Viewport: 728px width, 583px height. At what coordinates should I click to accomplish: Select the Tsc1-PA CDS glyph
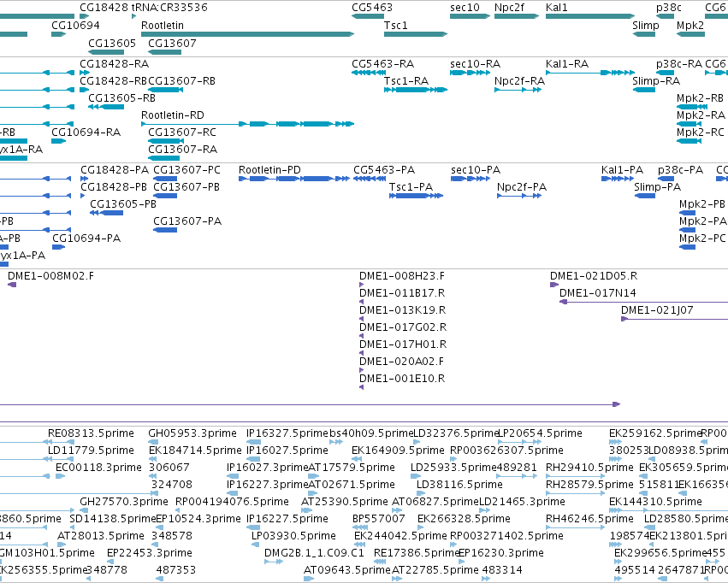(416, 196)
